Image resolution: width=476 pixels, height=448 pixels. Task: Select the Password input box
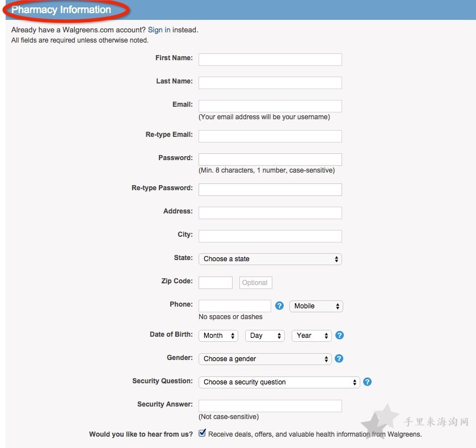point(270,160)
